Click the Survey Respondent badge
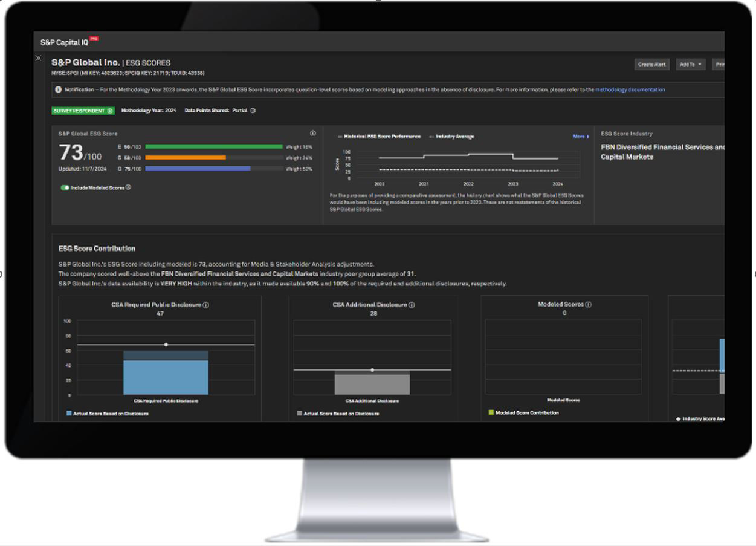 (x=83, y=111)
